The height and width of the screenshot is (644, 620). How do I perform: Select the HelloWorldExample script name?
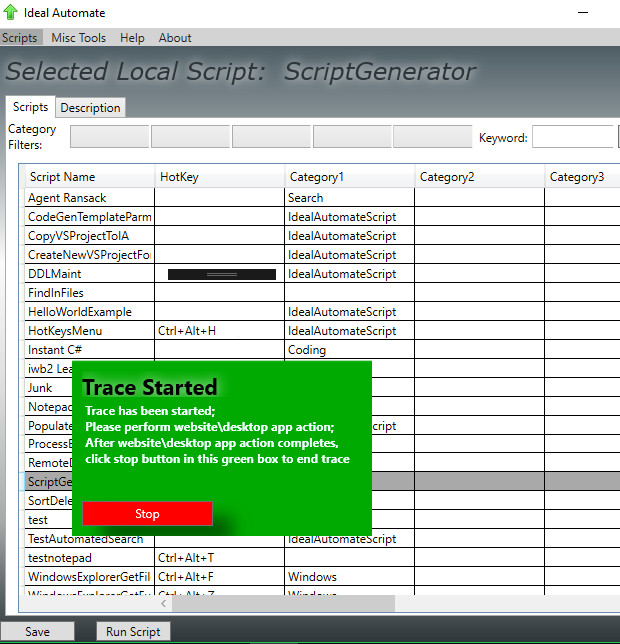coord(80,312)
